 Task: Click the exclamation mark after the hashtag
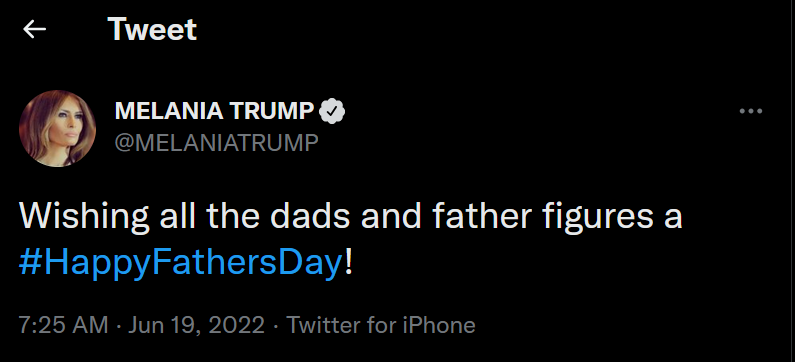[348, 262]
